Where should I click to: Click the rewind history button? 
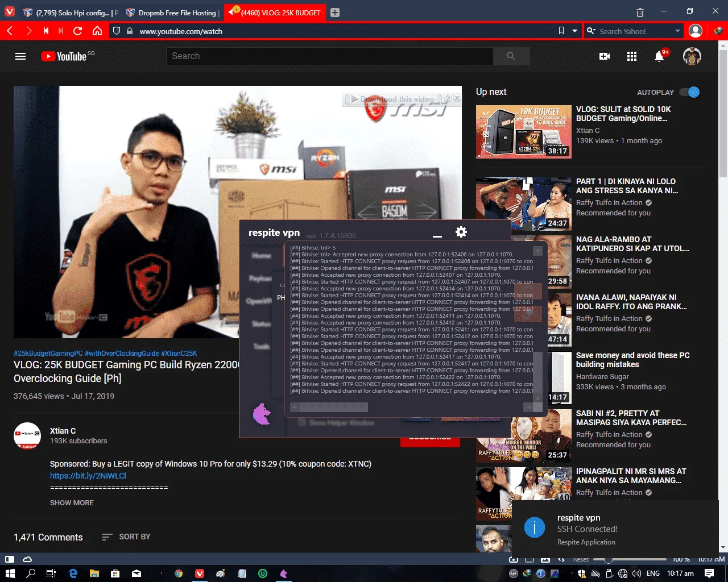point(45,31)
